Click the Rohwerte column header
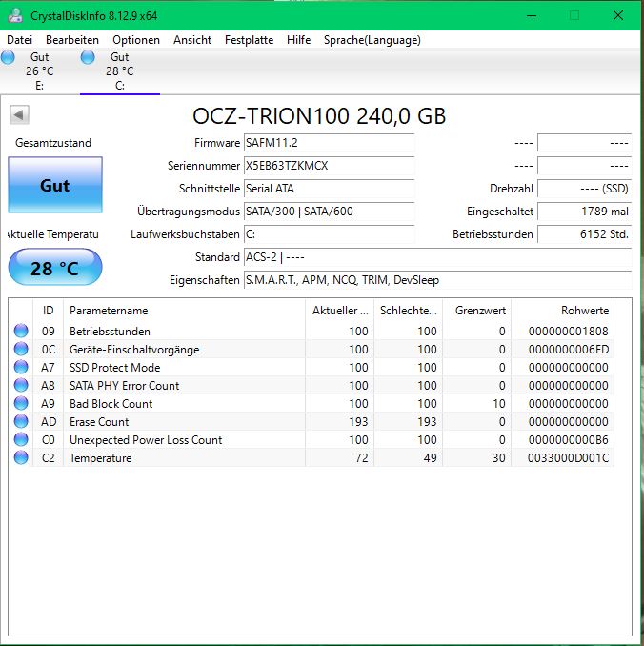 point(562,311)
